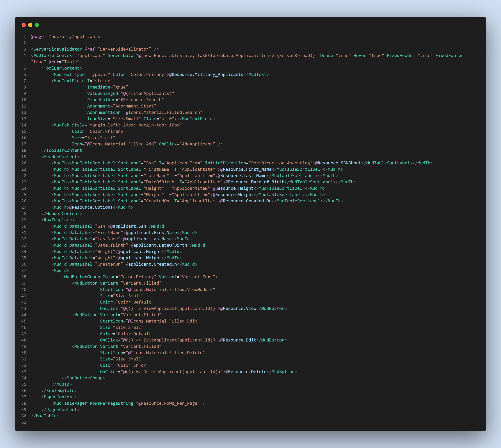Click the opening MudButtonGroup tag name on line 38

coord(82,277)
